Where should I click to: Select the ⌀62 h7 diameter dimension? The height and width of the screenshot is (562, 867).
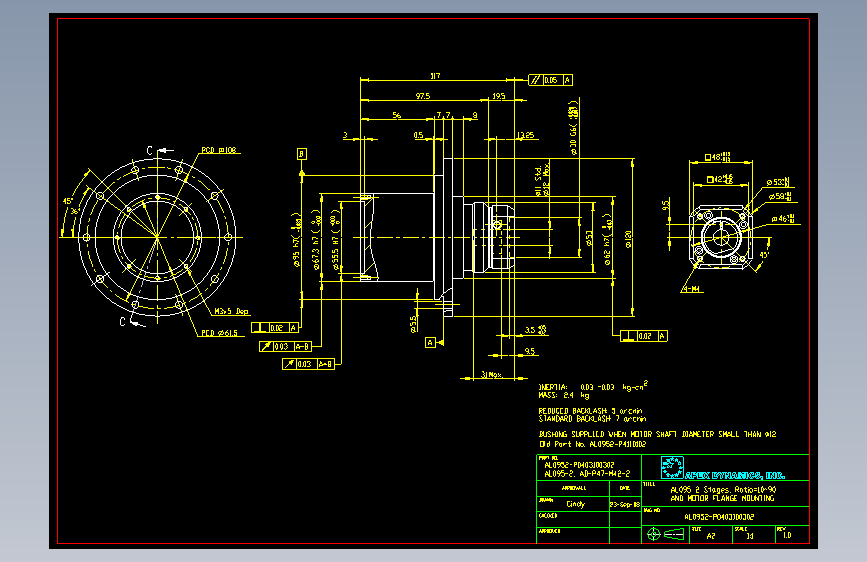click(608, 240)
